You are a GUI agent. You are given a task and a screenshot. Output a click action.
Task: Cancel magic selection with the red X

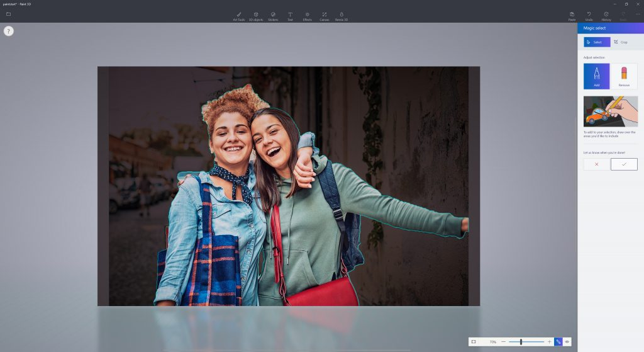click(596, 164)
